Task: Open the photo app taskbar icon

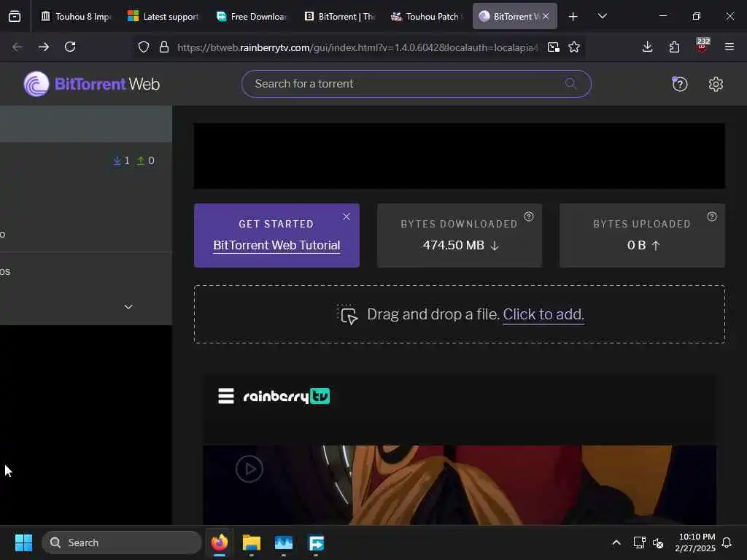Action: 284,542
